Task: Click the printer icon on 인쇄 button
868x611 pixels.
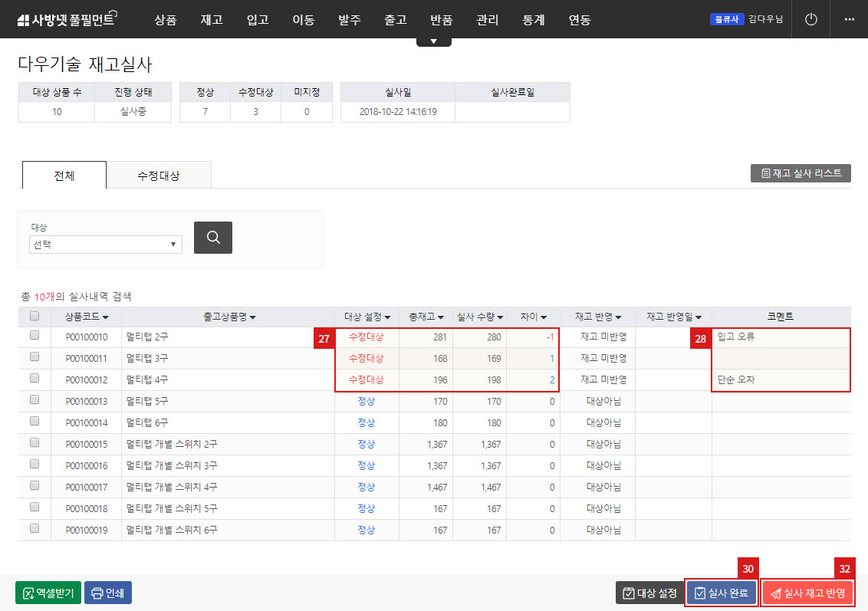Action: tap(96, 592)
